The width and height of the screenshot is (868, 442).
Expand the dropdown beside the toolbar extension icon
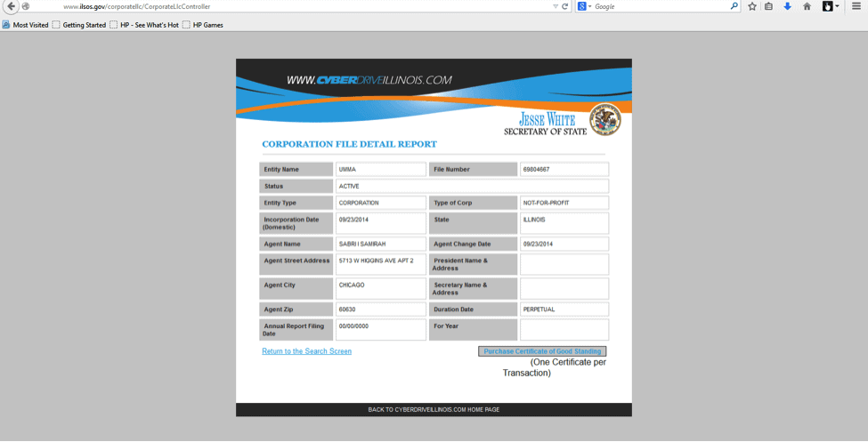click(x=837, y=6)
